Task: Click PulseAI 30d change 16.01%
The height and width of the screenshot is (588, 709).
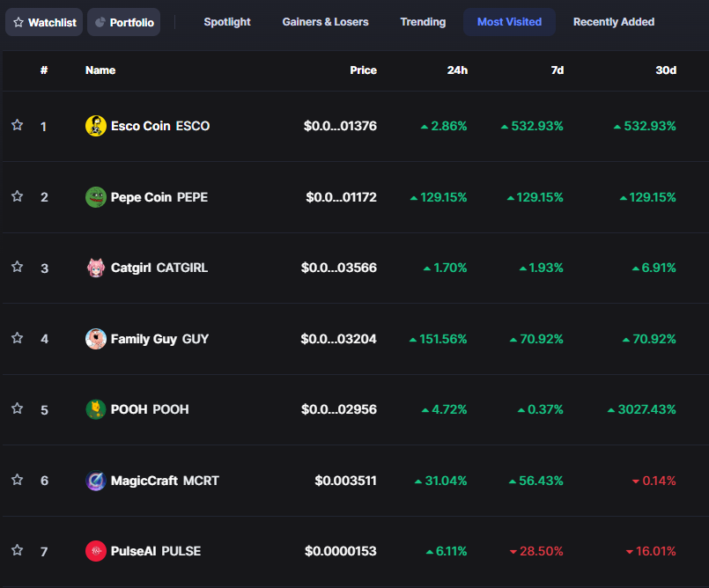Action: [651, 551]
